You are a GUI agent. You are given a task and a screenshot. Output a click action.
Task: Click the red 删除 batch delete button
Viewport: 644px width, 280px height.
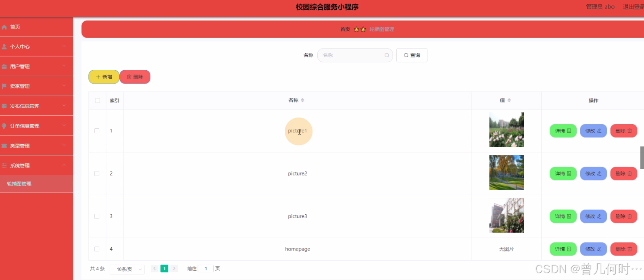135,77
